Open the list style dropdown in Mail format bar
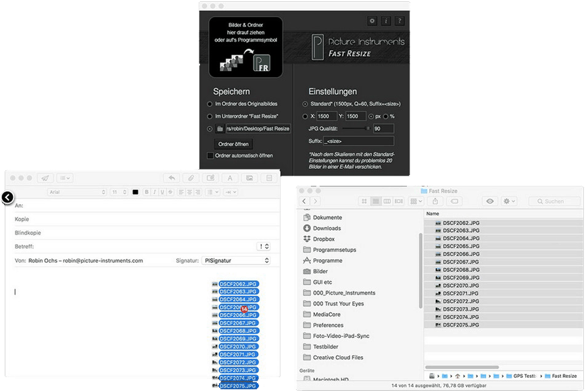Viewport: 588px width, 392px height. (212, 192)
